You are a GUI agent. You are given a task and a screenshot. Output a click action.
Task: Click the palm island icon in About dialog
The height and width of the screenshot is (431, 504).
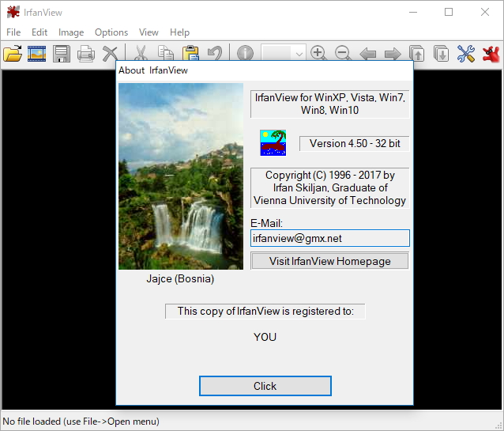tap(273, 143)
